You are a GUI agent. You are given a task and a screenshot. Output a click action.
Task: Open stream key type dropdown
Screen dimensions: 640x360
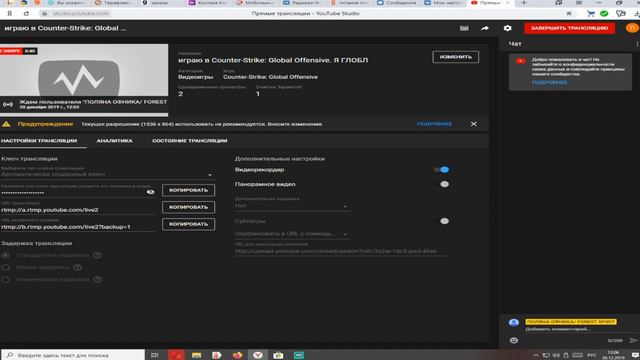coord(107,174)
